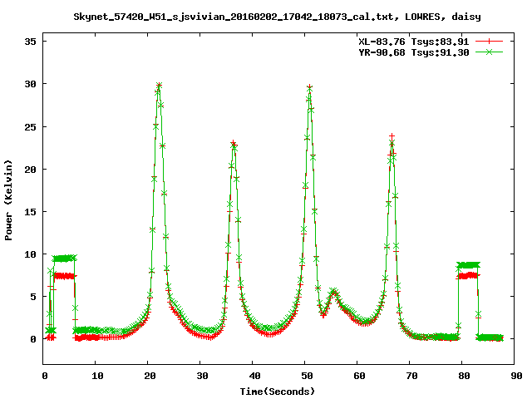Click the y-axis tick label 0
The height and width of the screenshot is (399, 532).
[x=33, y=339]
